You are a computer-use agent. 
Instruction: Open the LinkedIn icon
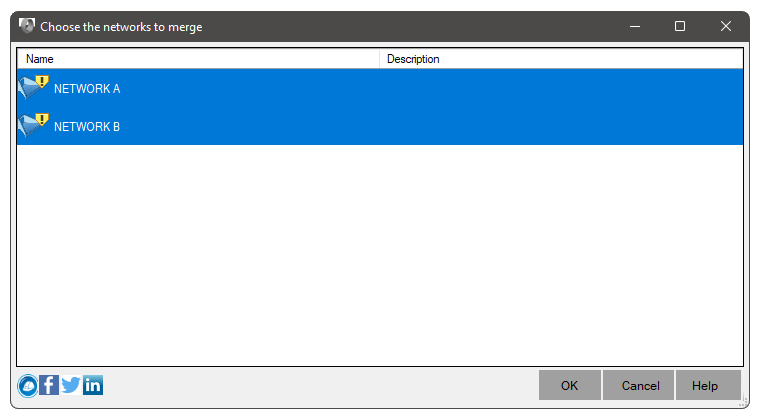click(93, 386)
